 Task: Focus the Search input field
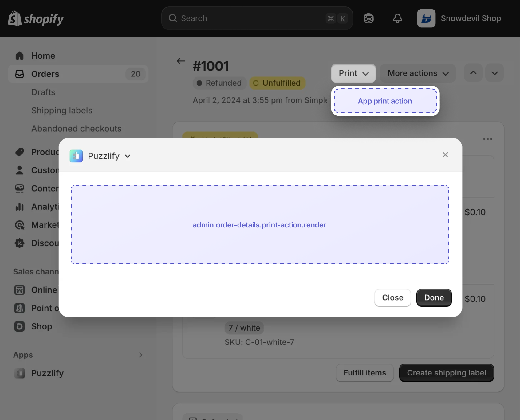coord(257,18)
